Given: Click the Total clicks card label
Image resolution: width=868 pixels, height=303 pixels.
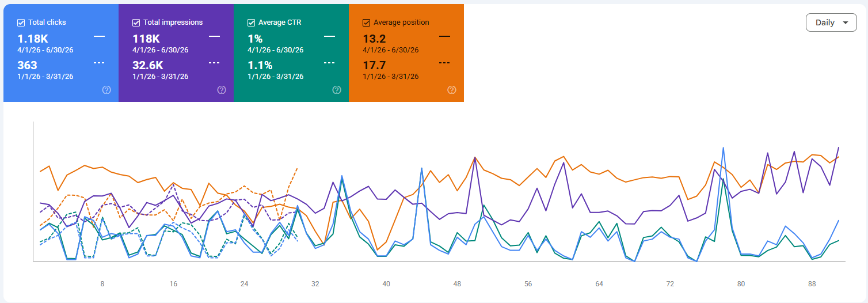Looking at the screenshot, I should 47,22.
